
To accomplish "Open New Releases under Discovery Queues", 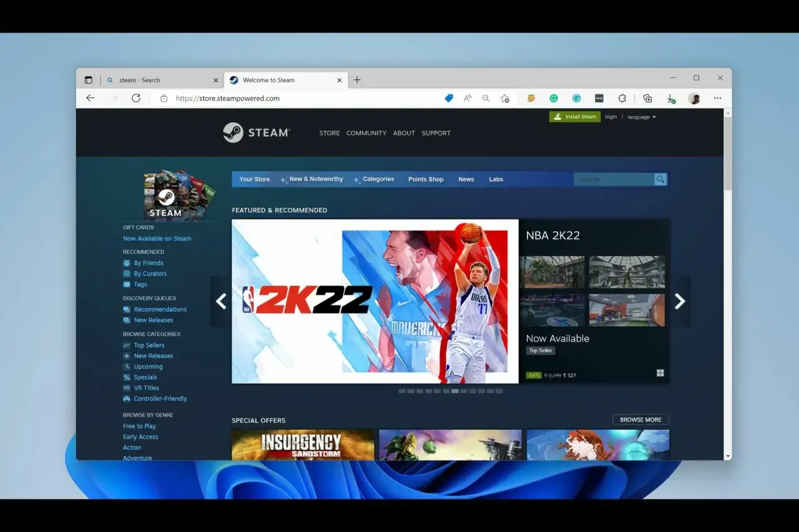I will 153,320.
